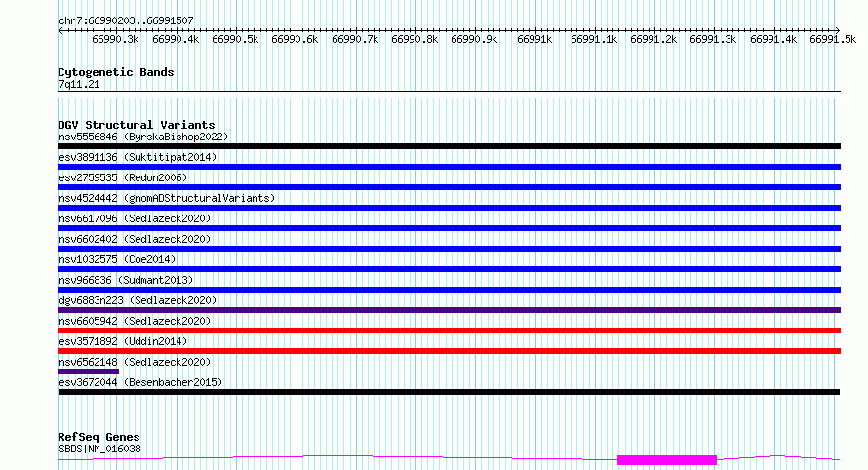Click the blue bar under nsv6602402

coord(449,249)
